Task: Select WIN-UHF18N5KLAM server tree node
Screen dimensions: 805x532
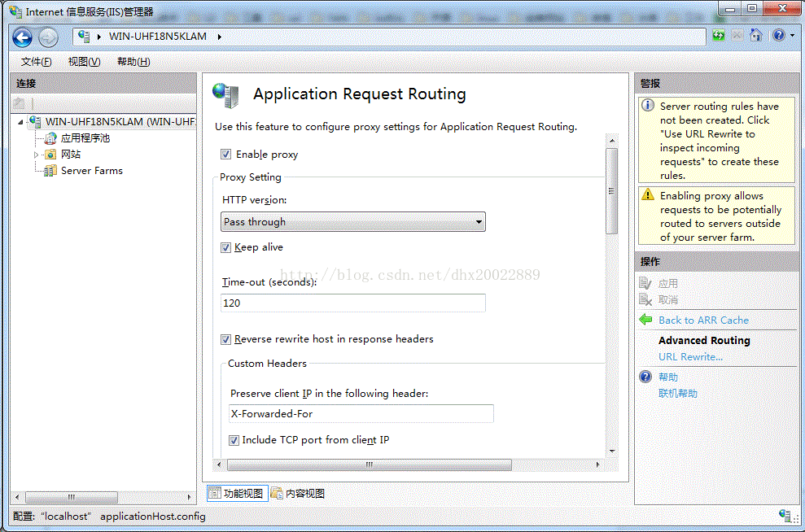Action: 120,121
